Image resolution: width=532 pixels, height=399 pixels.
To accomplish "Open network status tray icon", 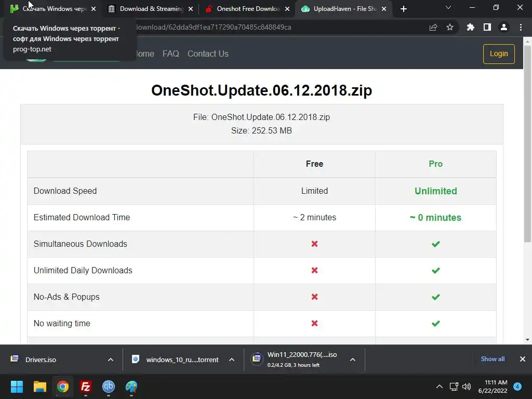I will click(454, 387).
